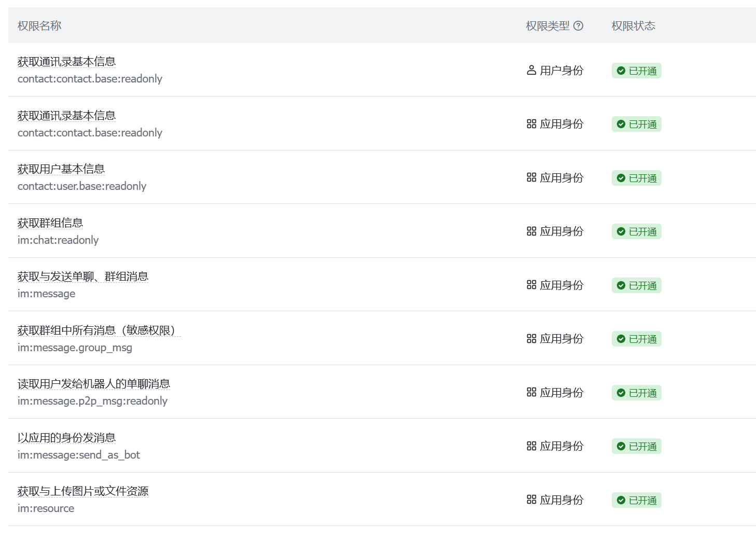Select the im:message.group_msg scope text
756x539 pixels.
click(x=75, y=348)
